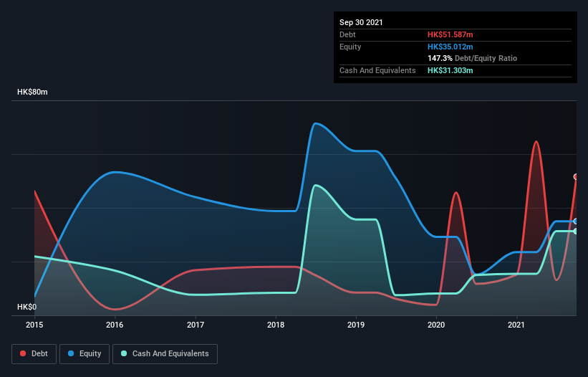Click the 2019 axis label
Image resolution: width=588 pixels, height=377 pixels.
point(356,325)
